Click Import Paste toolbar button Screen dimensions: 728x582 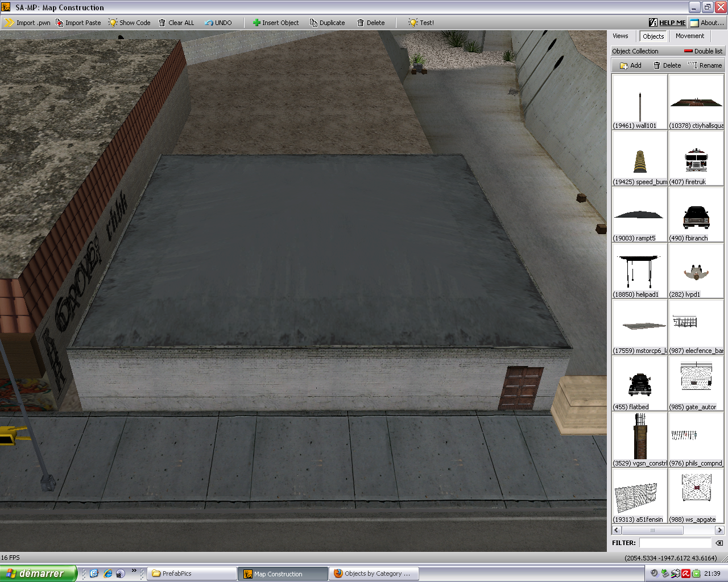point(78,23)
